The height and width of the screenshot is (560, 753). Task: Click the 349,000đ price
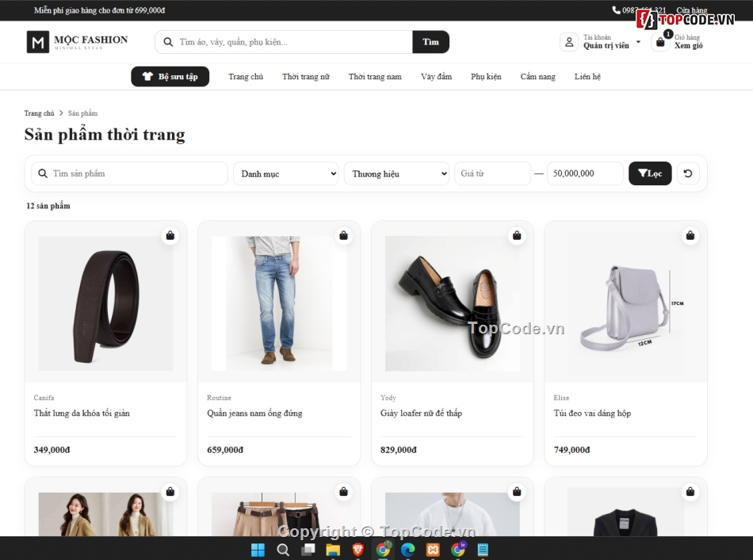point(52,450)
